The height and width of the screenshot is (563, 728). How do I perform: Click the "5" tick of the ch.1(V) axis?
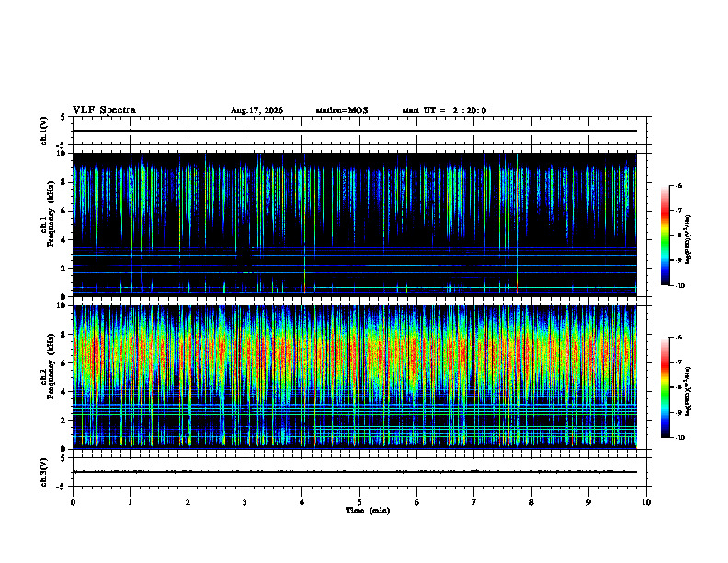64,117
